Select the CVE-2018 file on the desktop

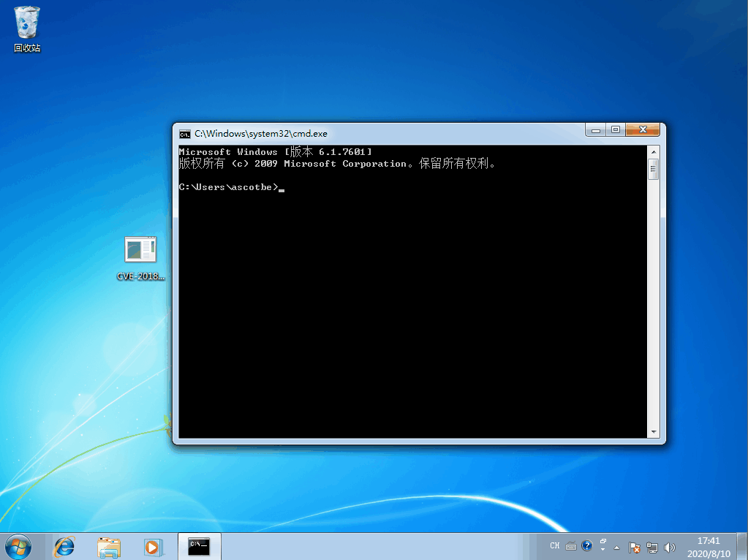click(140, 258)
